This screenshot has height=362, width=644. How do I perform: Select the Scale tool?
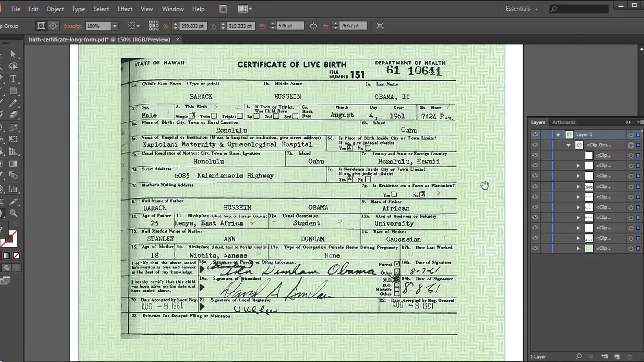(x=13, y=127)
